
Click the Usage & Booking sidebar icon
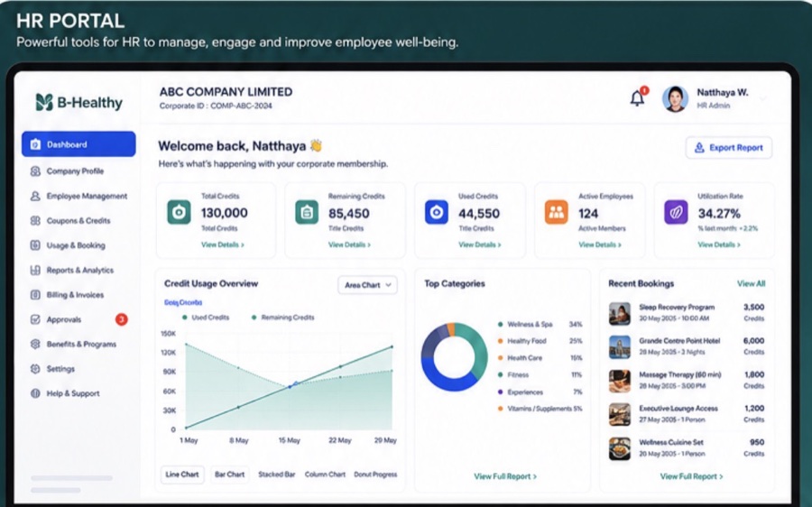pyautogui.click(x=35, y=245)
